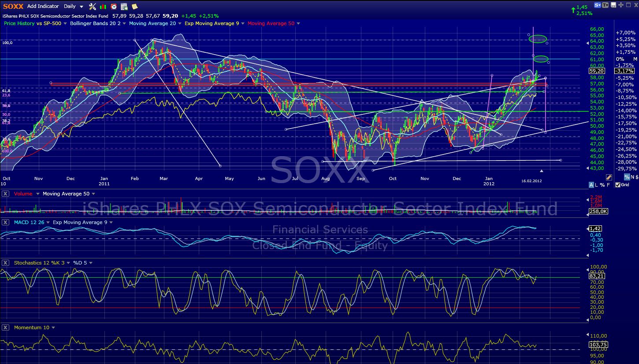This screenshot has width=639, height=364.
Task: Click the eraser icon below the price scale
Action: coord(609,177)
